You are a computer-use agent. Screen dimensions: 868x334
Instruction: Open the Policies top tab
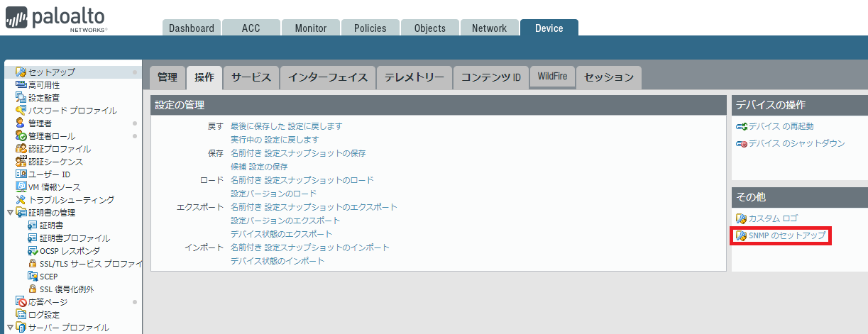tap(369, 28)
